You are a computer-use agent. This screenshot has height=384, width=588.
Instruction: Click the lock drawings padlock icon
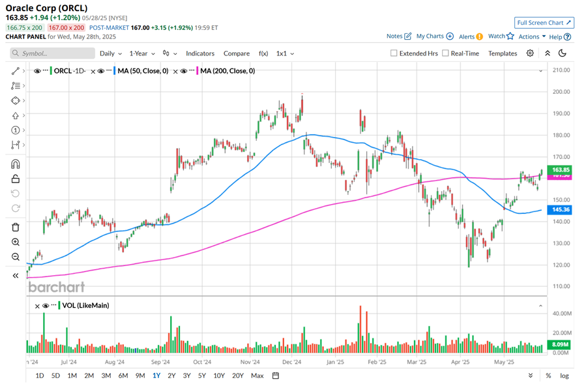pos(16,179)
